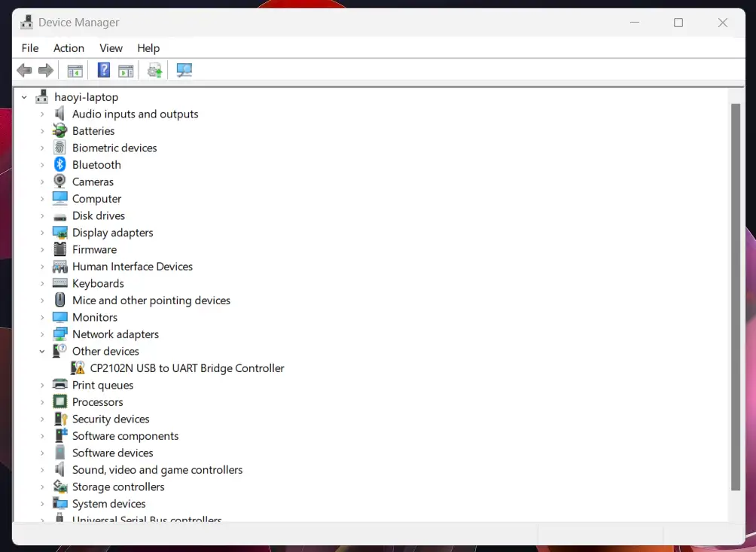Collapse the haoyi-laptop root node

tap(23, 96)
